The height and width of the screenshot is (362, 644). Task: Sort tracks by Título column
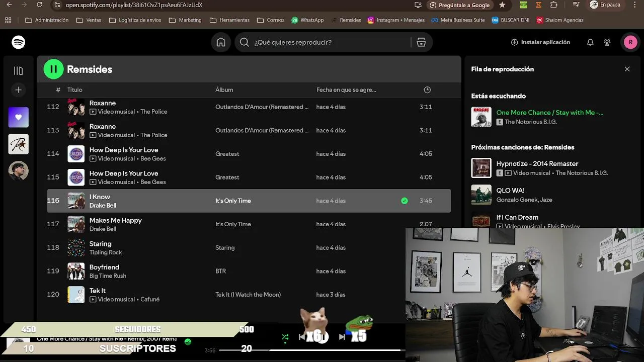tap(74, 90)
